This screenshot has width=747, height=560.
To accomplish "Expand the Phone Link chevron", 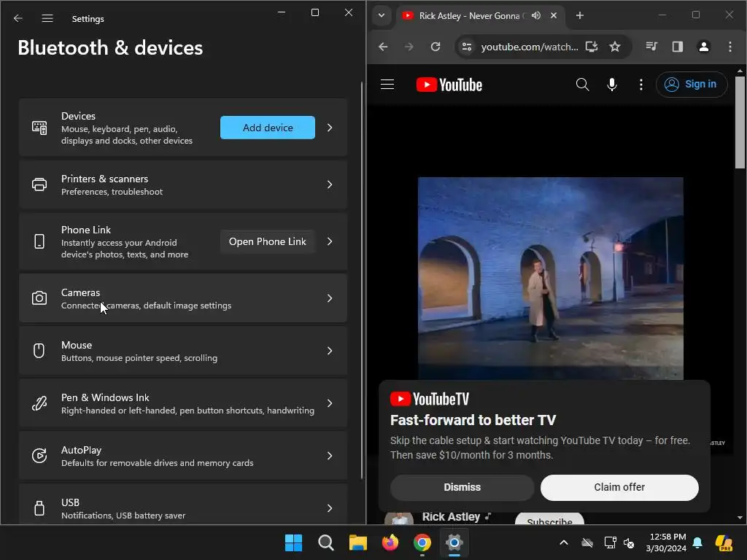I will point(330,241).
